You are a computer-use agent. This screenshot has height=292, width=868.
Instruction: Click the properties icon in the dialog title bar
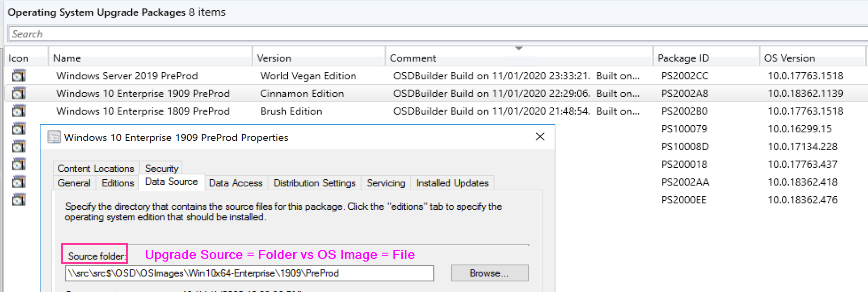(54, 137)
